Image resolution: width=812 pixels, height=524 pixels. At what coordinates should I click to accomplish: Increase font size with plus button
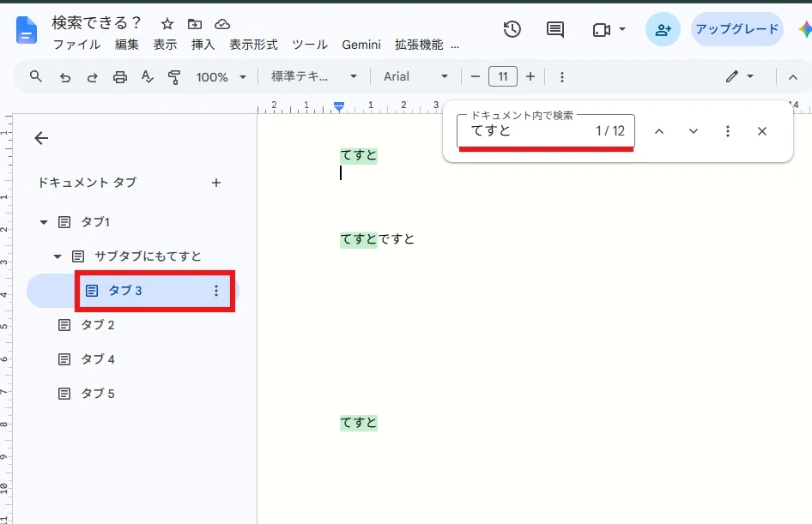530,76
